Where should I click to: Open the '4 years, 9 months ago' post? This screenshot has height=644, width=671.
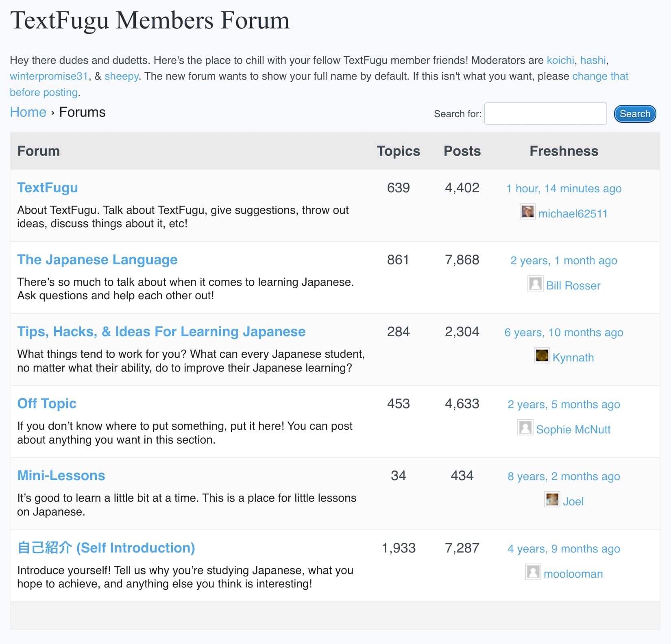pyautogui.click(x=564, y=549)
